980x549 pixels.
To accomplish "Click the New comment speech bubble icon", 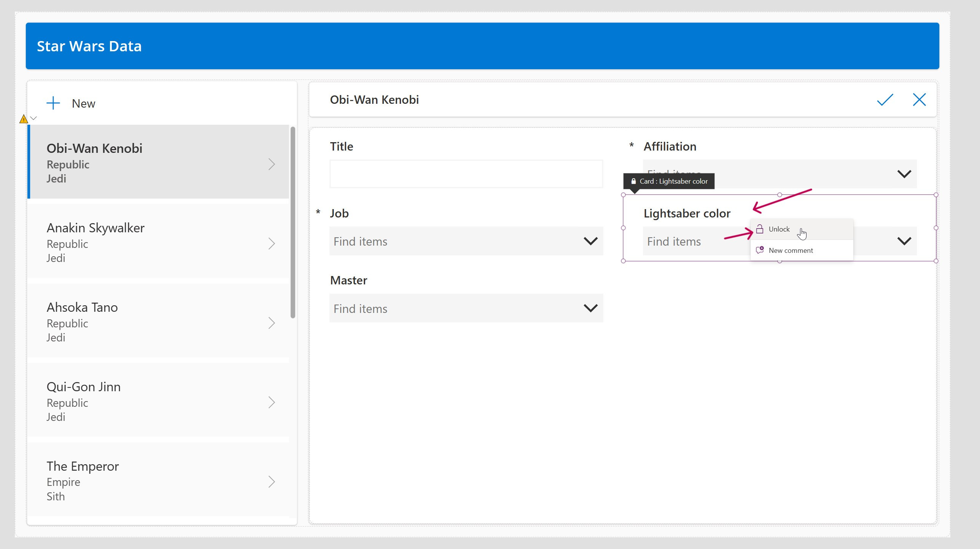I will point(759,250).
